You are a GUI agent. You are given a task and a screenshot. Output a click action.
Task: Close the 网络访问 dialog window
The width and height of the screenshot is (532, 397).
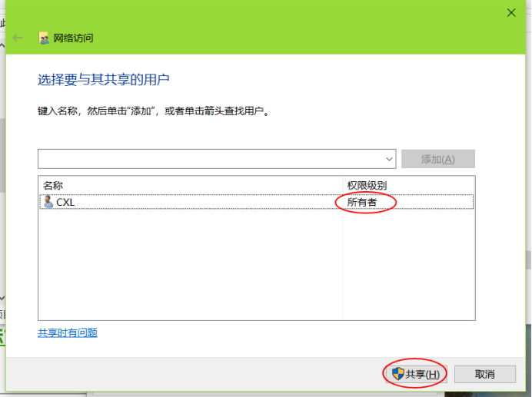[511, 12]
